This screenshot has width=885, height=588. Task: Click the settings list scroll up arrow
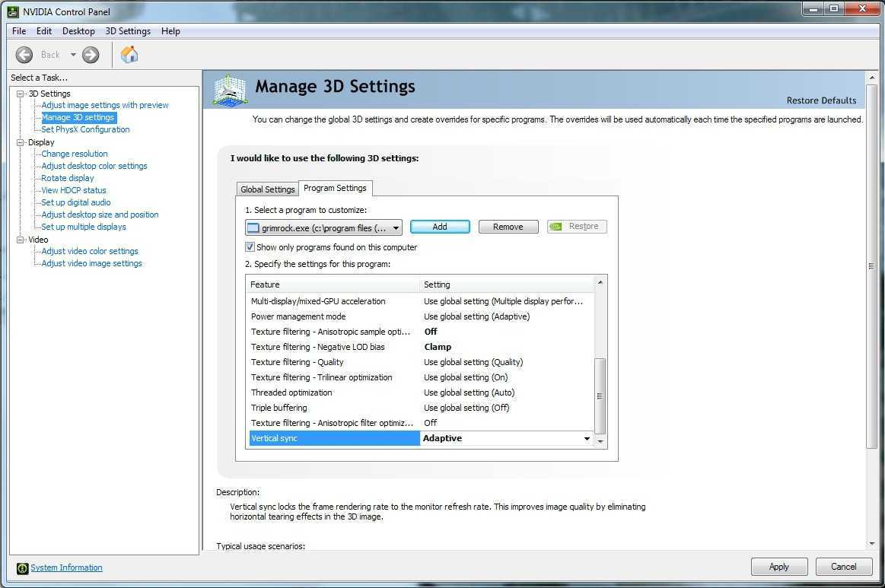click(x=600, y=282)
